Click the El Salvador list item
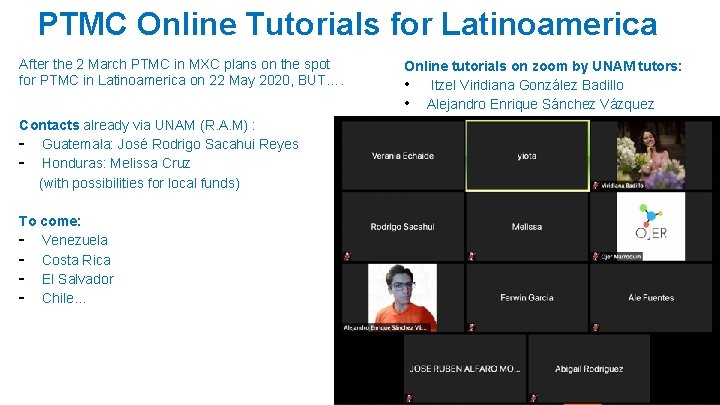 (78, 279)
